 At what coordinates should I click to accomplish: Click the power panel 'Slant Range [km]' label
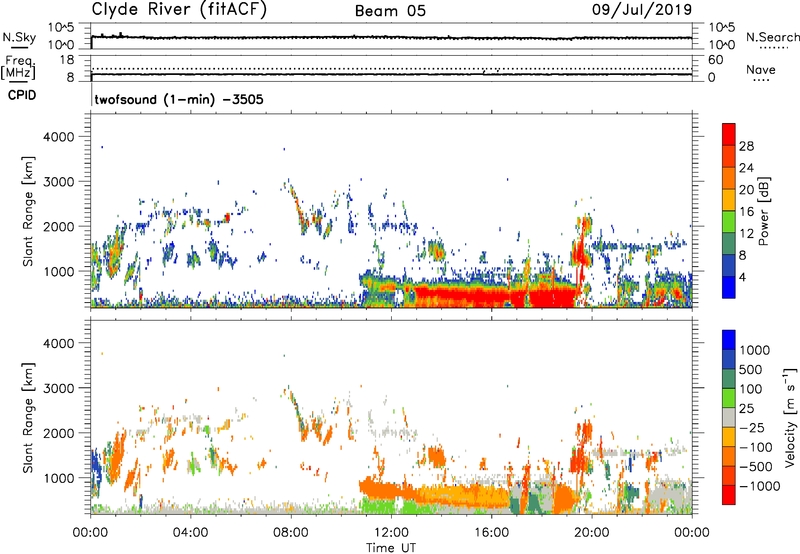point(28,211)
